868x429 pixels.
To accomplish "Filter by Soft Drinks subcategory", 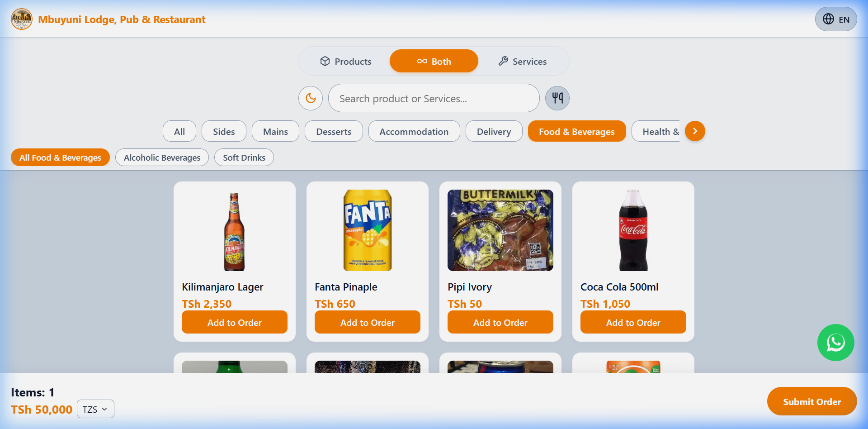I will point(244,157).
